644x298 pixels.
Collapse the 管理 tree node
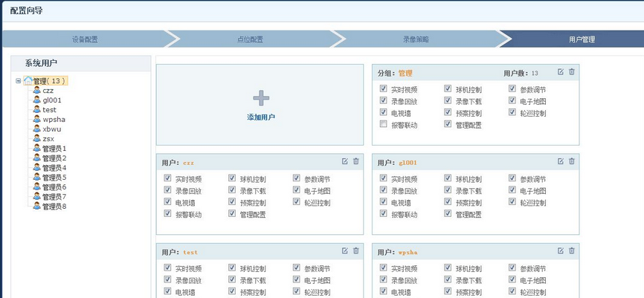point(18,81)
